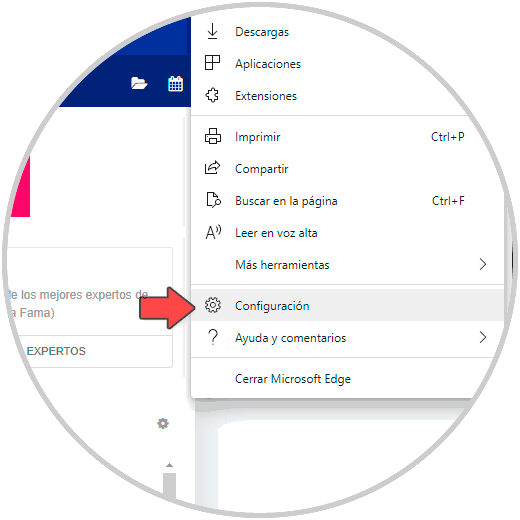Viewport: 520px width, 520px height.
Task: Click the Ctrl+P shortcut label for Imprimir
Action: point(448,137)
